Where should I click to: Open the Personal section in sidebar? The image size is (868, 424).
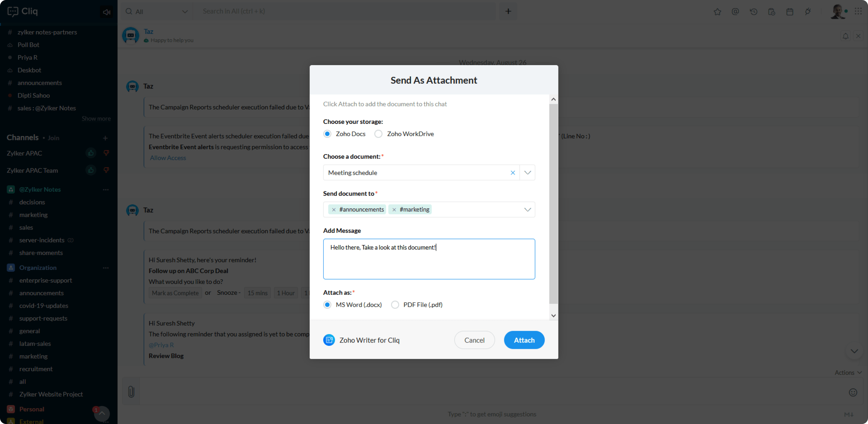[32, 409]
